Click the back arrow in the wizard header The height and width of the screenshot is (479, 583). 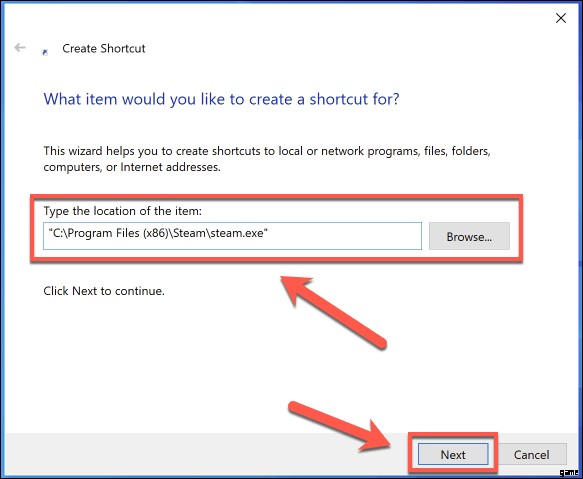pyautogui.click(x=20, y=48)
